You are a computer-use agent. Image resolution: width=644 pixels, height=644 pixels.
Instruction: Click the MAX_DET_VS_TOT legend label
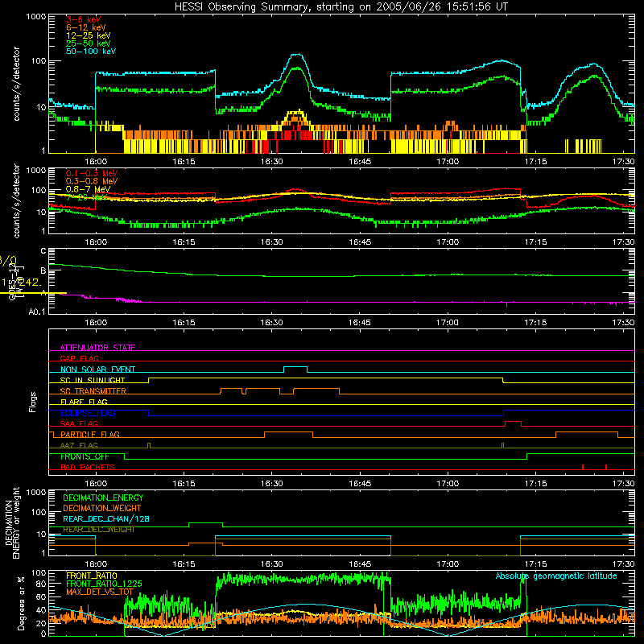point(100,592)
